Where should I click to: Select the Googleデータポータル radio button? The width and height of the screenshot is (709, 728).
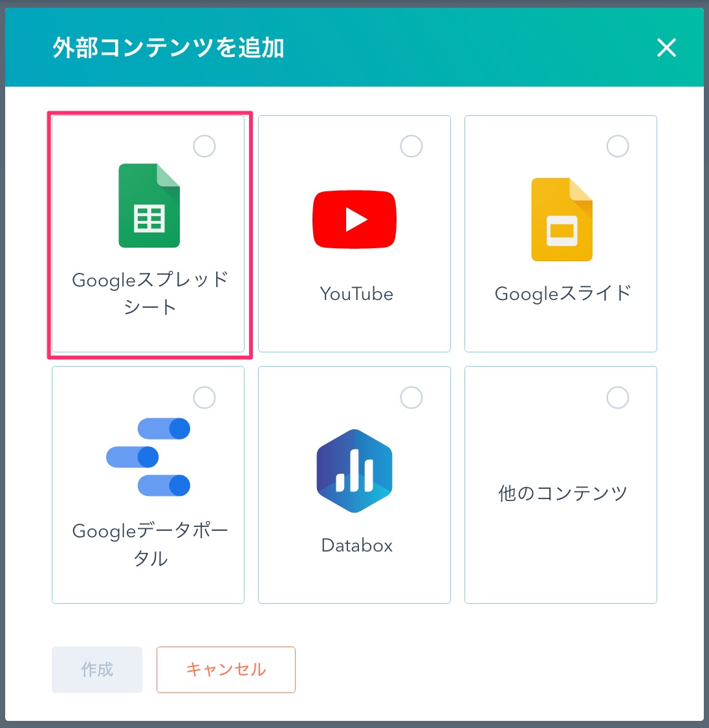(204, 398)
